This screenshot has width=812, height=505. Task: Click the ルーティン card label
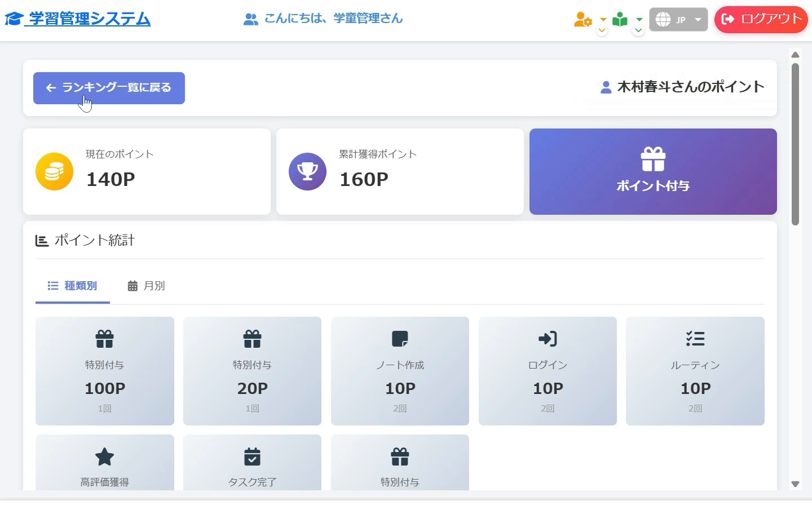[x=695, y=365]
